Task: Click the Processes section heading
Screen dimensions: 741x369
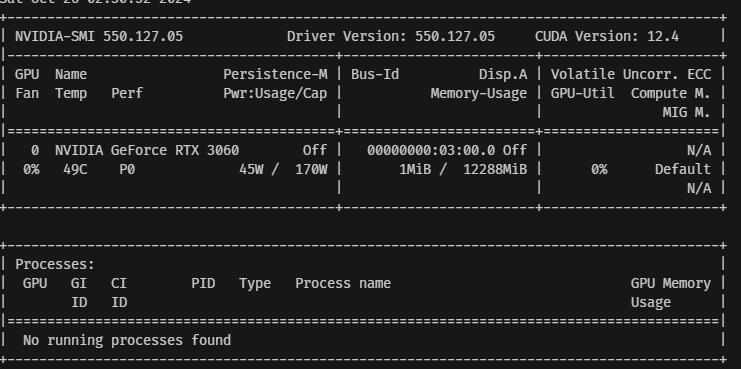Action: tap(55, 265)
